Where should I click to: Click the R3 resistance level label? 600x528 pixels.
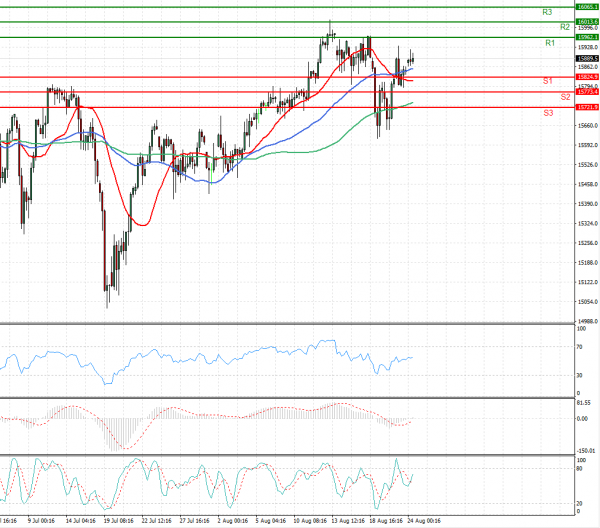tap(547, 12)
